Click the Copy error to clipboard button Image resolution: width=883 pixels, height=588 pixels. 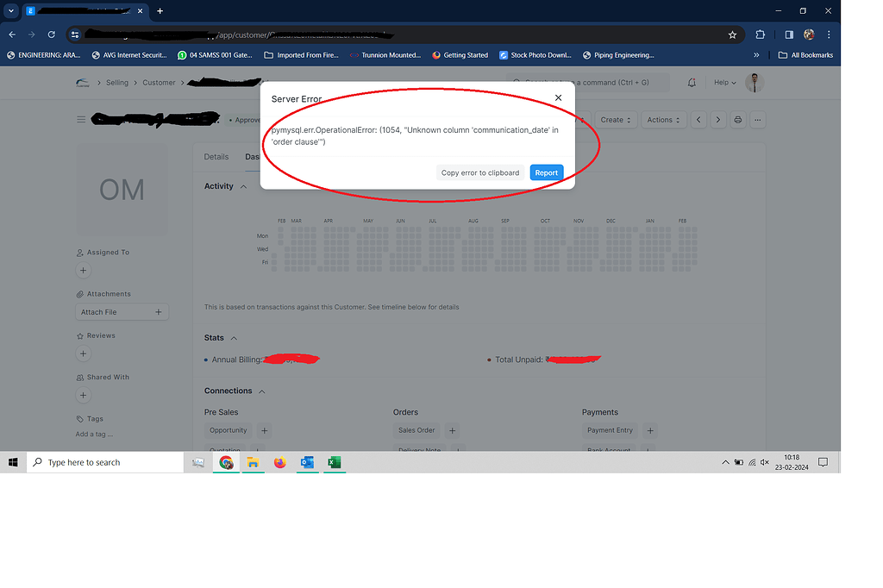(x=480, y=172)
